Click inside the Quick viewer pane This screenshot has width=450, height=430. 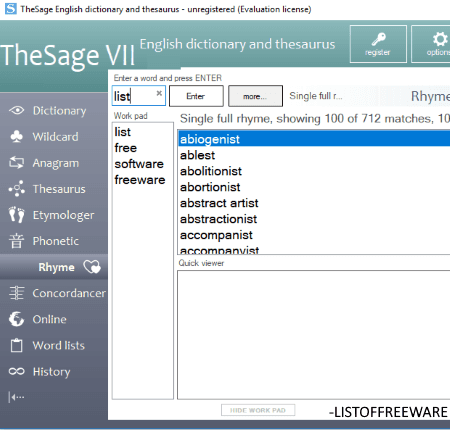tap(314, 335)
